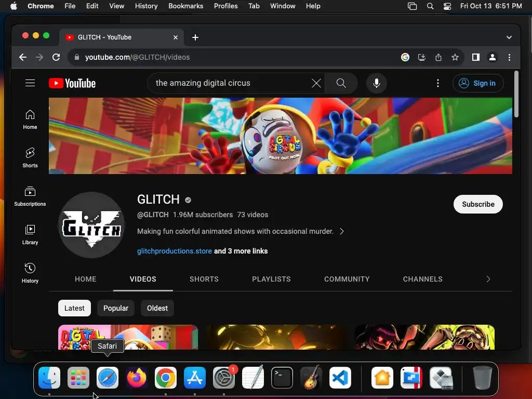Screen dimensions: 532x399
Task: Open App Store from the dock
Action: coord(195,378)
